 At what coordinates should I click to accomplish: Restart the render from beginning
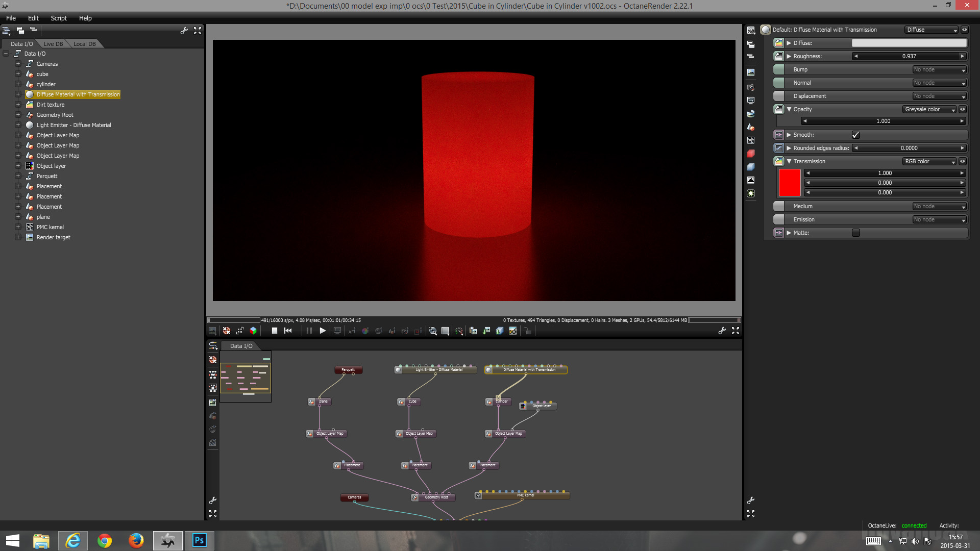pos(288,331)
